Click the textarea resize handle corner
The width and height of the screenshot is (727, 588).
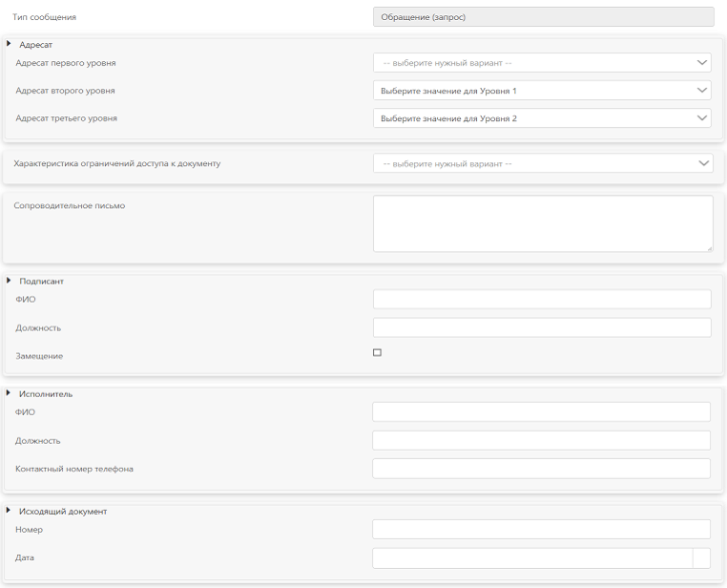point(709,248)
